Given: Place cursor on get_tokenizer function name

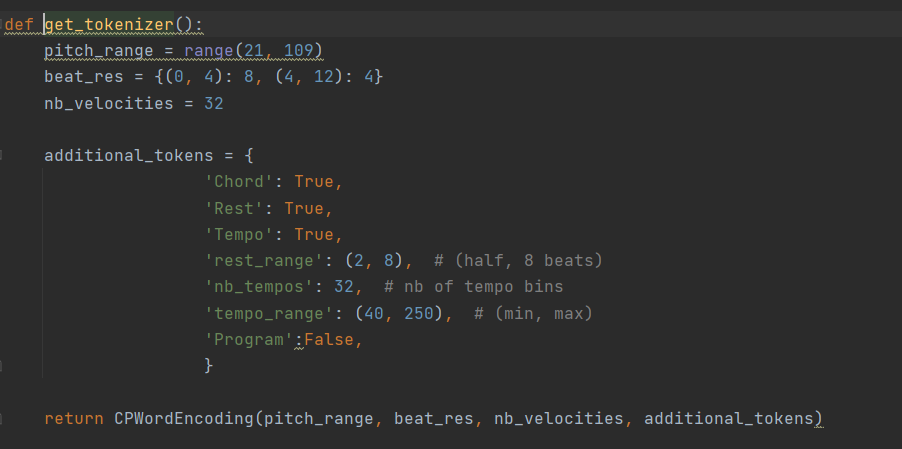Looking at the screenshot, I should (x=109, y=25).
